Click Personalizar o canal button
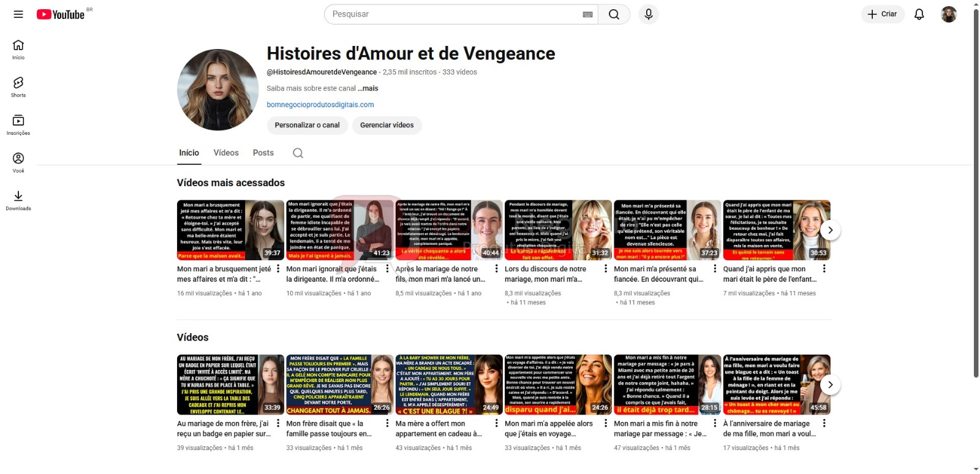Viewport: 980px width, 474px height. pos(307,125)
